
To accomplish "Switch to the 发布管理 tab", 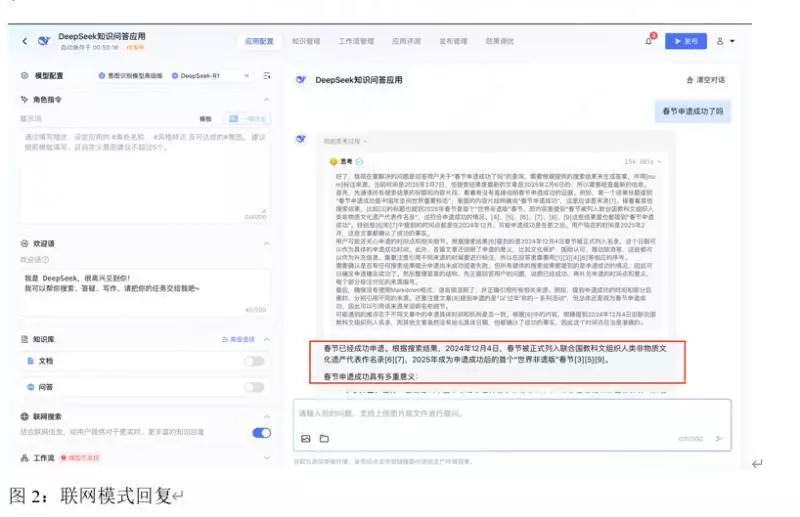I will [x=454, y=41].
